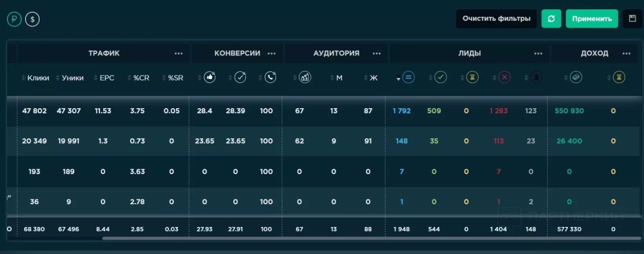
Task: Select the АУДИТОРИЯ group header
Action: (336, 53)
